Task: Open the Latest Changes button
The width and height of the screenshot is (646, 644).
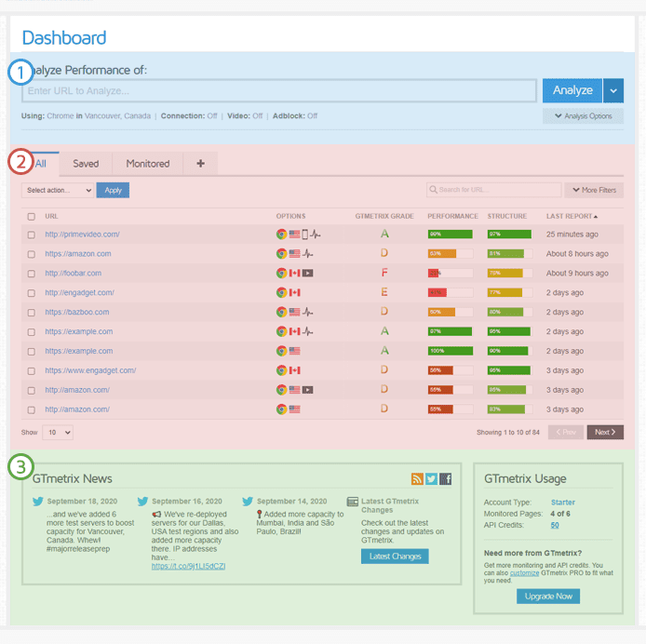Action: click(395, 557)
